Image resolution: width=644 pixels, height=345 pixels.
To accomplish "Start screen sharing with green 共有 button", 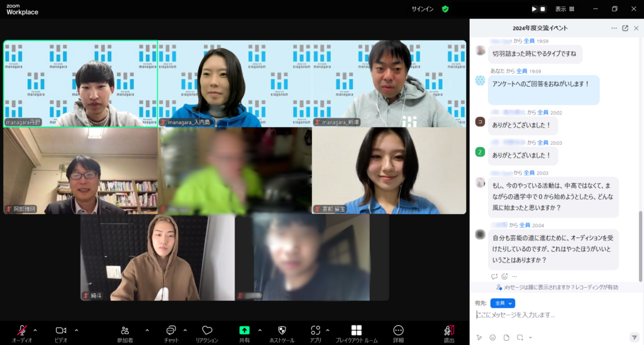I will point(245,334).
